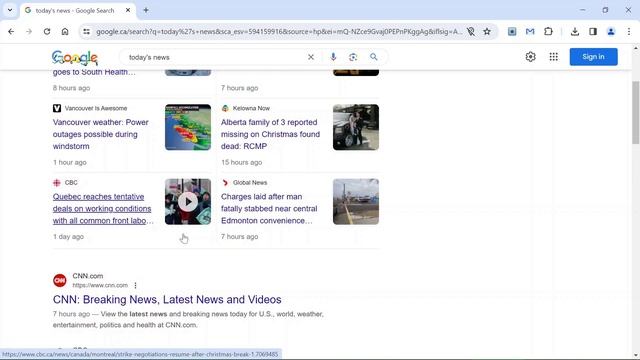Bookmark this page with the star icon
The height and width of the screenshot is (360, 640).
click(x=487, y=31)
